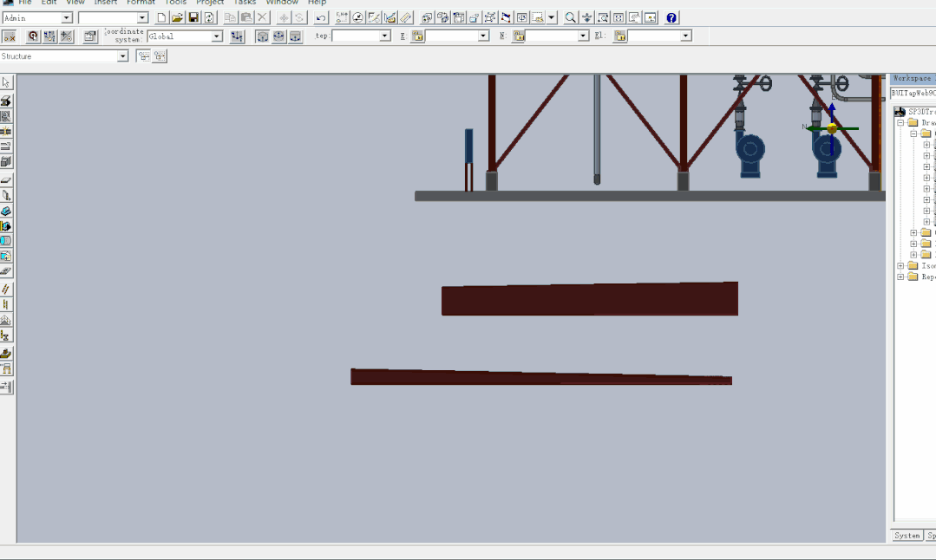Toggle the Northing lock icon
This screenshot has width=936, height=560.
coord(518,36)
